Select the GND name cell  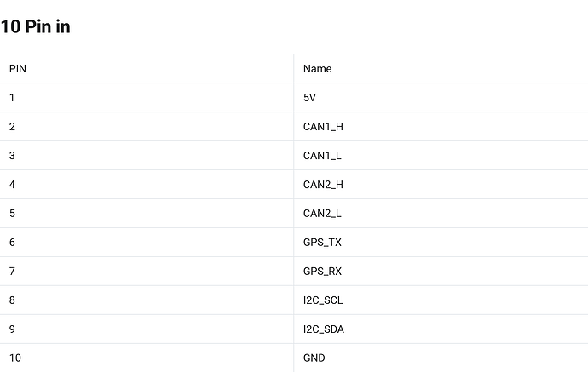(314, 358)
